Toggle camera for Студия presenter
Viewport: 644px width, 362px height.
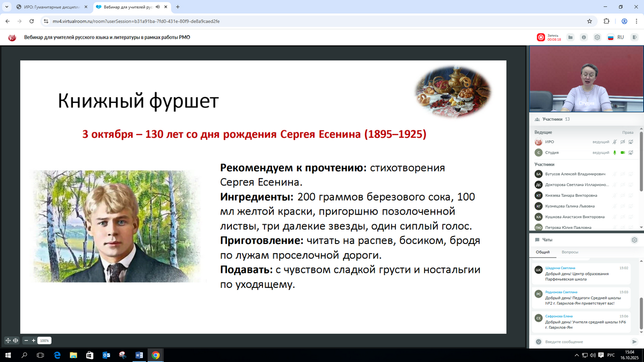(624, 153)
